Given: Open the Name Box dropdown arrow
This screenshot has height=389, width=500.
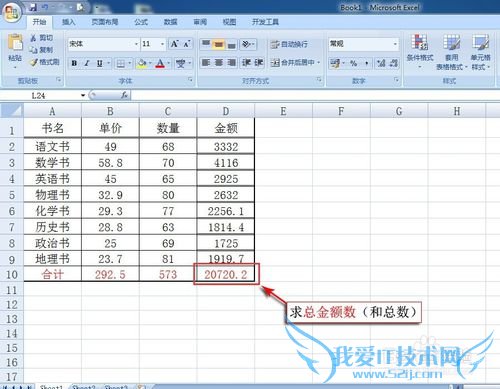Looking at the screenshot, I should click(x=83, y=96).
